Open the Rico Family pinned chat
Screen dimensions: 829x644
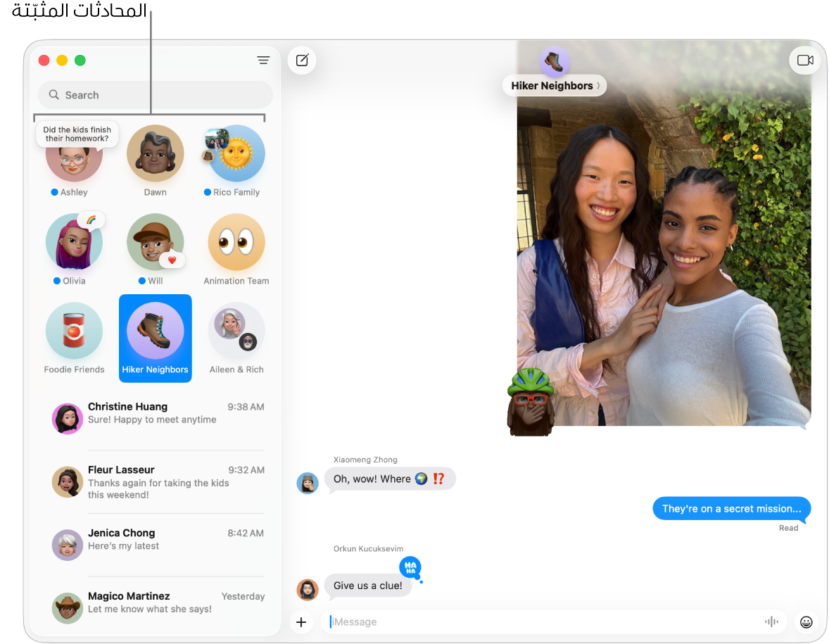[236, 154]
